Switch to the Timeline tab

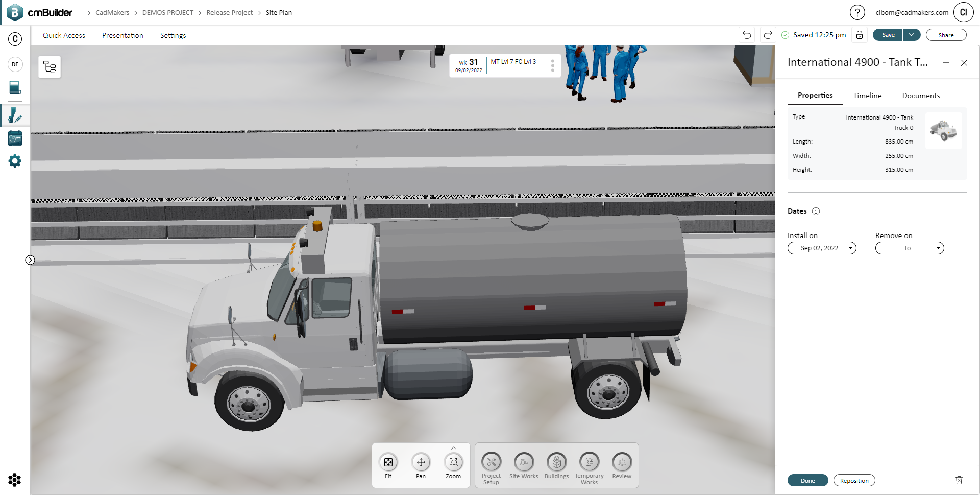click(x=867, y=96)
